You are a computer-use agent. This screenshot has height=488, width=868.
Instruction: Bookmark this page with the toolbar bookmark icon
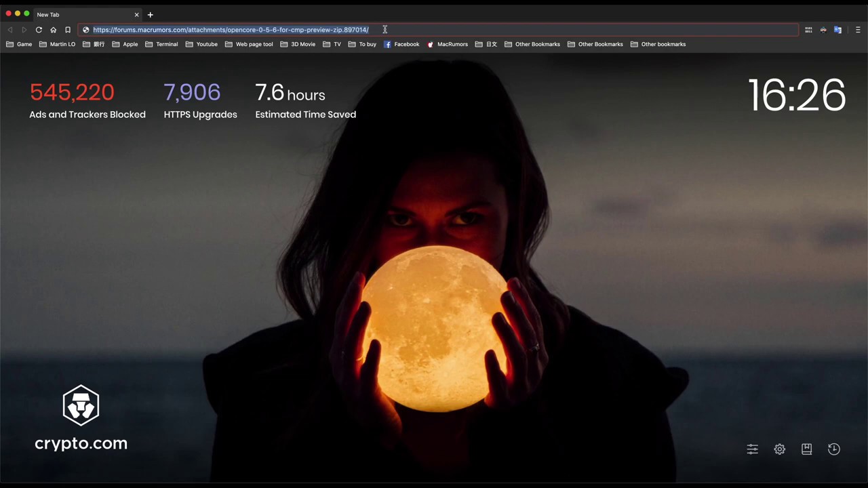click(x=68, y=30)
